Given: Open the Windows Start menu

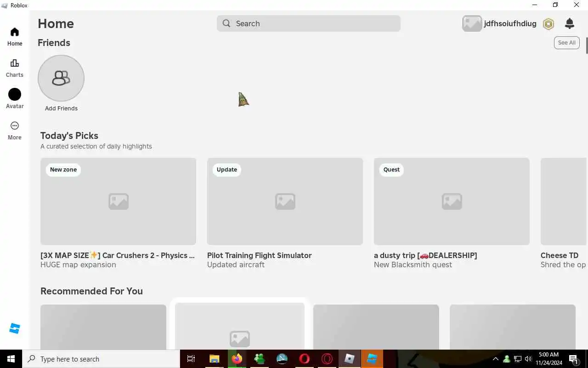Looking at the screenshot, I should click(11, 359).
